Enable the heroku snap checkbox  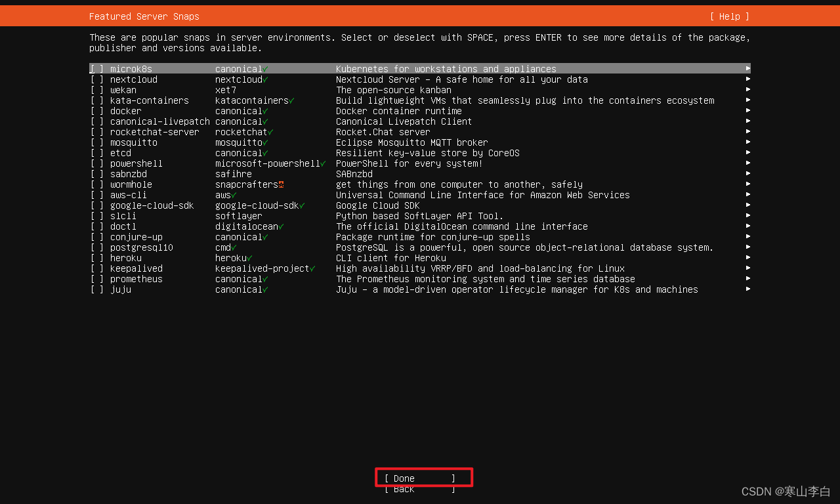point(97,258)
